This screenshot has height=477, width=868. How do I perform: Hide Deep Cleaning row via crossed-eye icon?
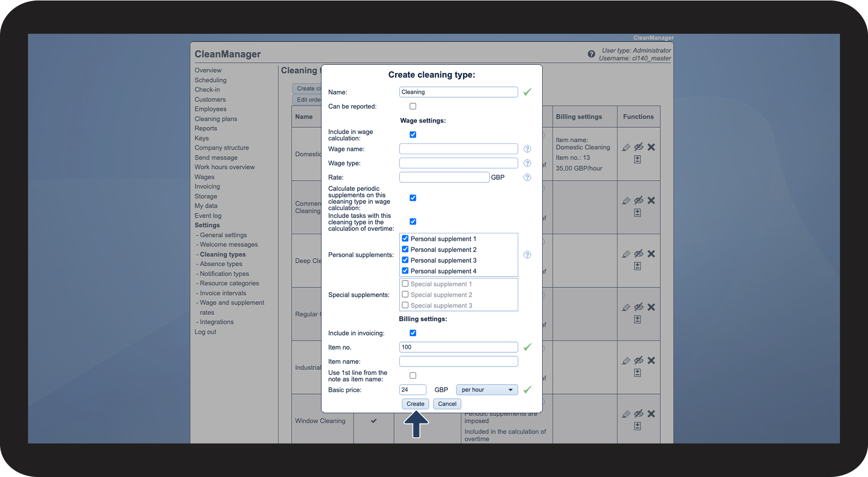[x=639, y=254]
